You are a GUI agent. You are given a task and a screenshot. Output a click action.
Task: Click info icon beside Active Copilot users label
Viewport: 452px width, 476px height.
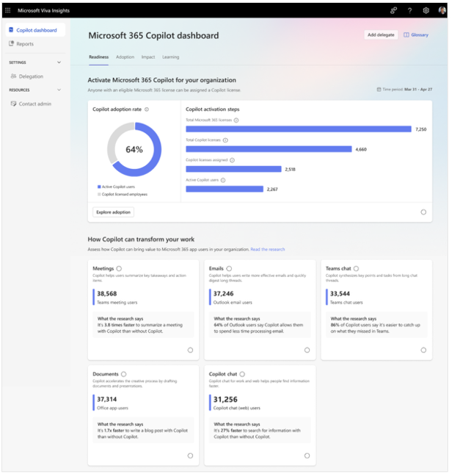point(223,180)
